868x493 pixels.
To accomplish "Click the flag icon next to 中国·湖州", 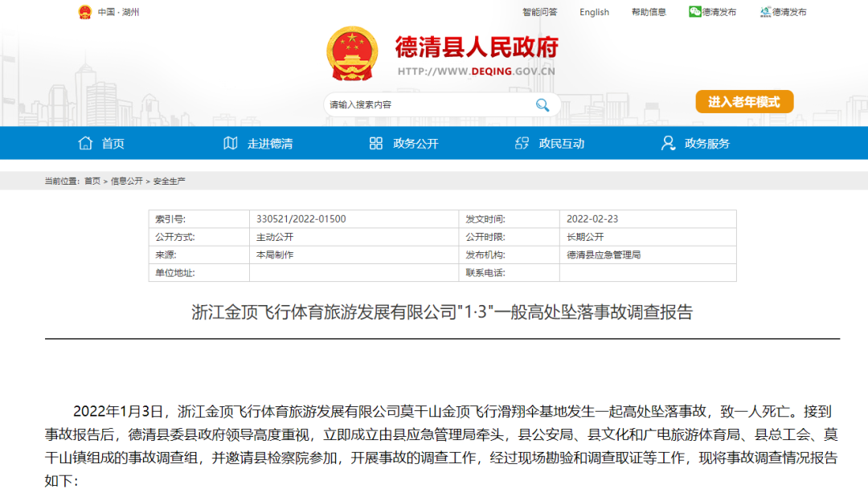I will coord(84,12).
